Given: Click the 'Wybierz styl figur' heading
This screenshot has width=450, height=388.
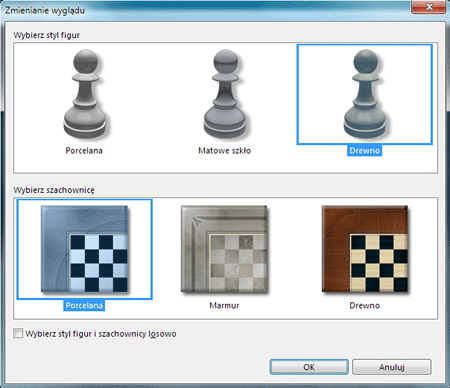Looking at the screenshot, I should 47,35.
